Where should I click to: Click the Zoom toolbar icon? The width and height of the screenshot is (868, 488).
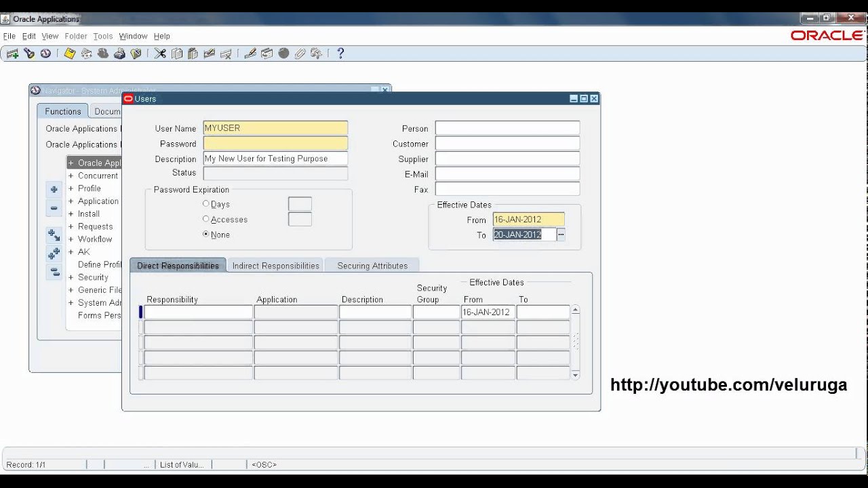tap(267, 54)
